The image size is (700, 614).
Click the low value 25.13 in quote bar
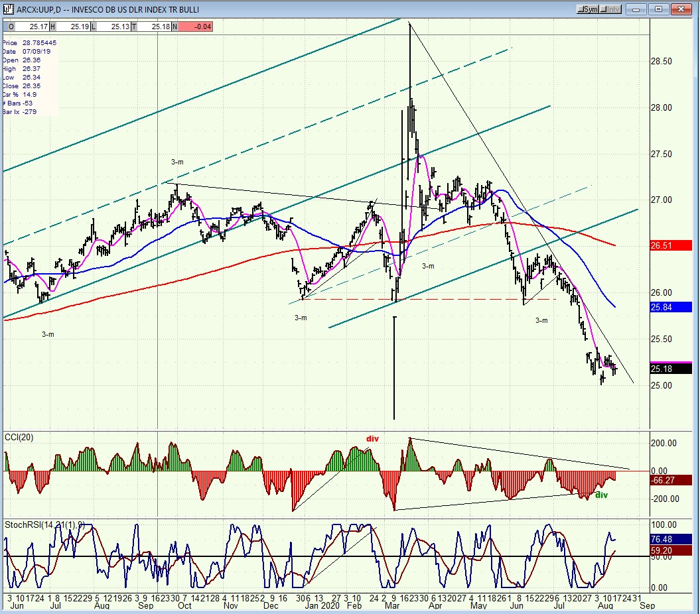(114, 27)
